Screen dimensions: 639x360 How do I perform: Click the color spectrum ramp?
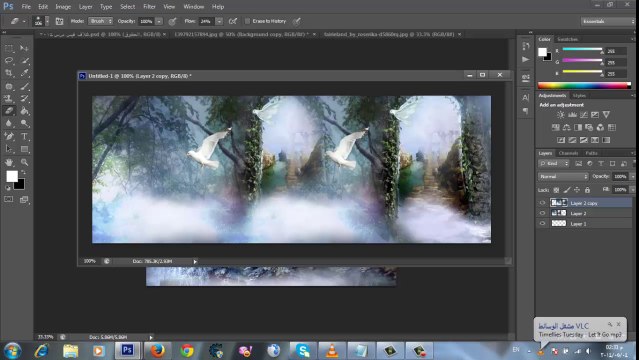584,86
